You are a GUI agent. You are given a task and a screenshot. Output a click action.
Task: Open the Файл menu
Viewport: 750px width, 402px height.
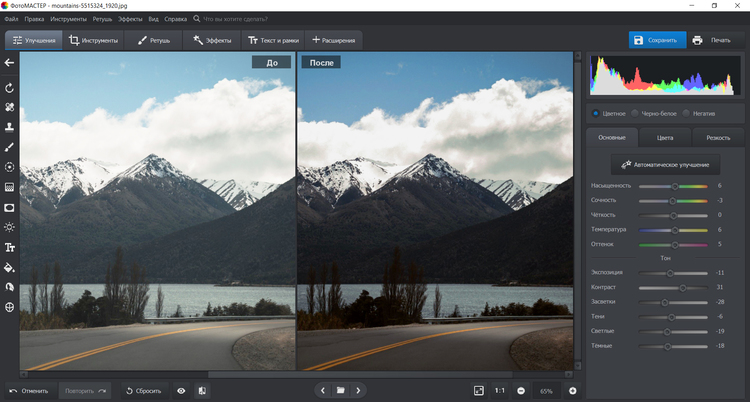tap(10, 18)
